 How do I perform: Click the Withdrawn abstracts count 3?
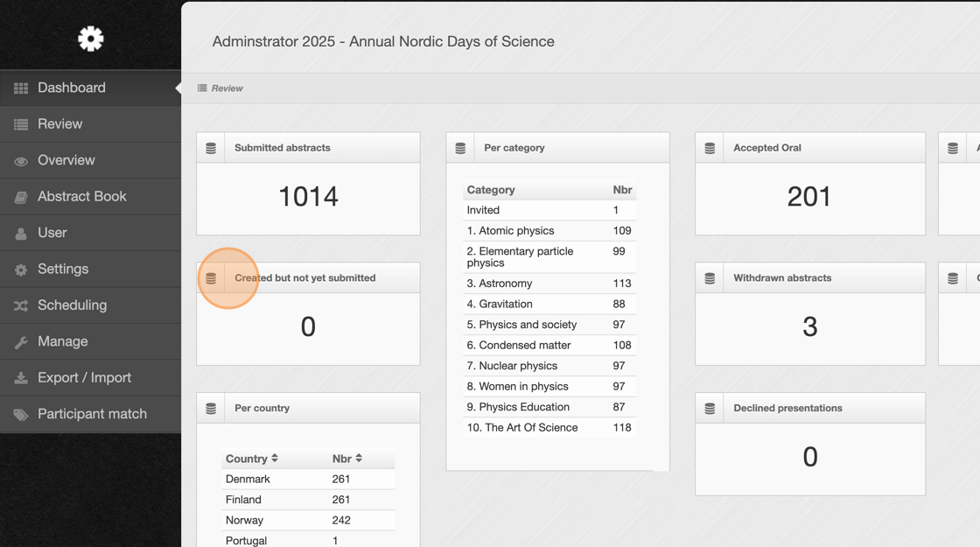pos(810,327)
